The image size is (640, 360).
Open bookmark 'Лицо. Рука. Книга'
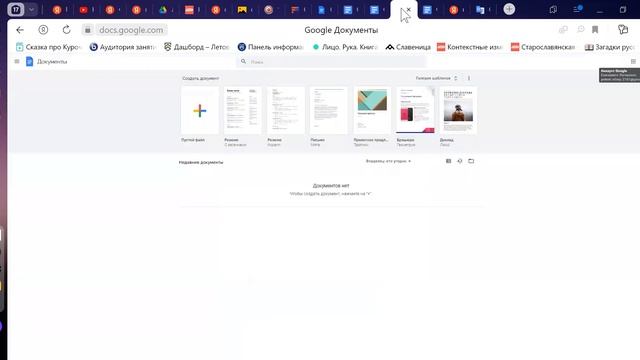pos(345,47)
